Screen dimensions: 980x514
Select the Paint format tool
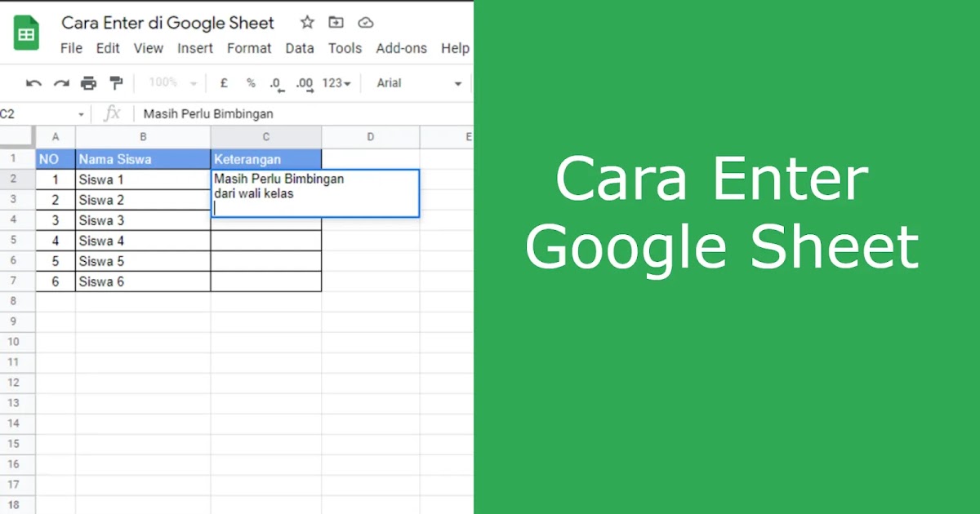coord(116,83)
